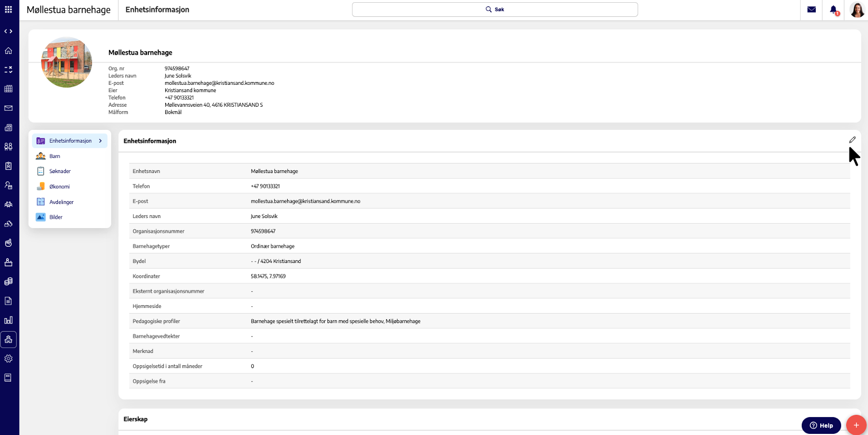Image resolution: width=868 pixels, height=435 pixels.
Task: Click Kristiansand kommune in the Eier row
Action: pyautogui.click(x=190, y=90)
